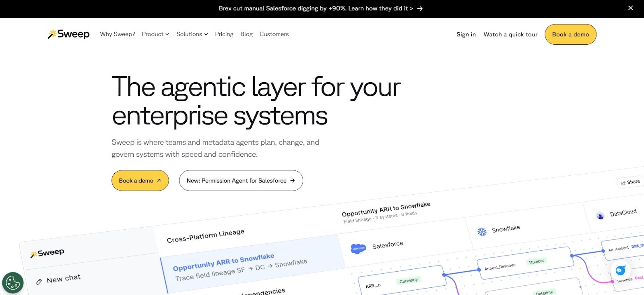644x295 pixels.
Task: Select Opportunity ARR to Snowflake lineage item
Action: tap(252, 264)
